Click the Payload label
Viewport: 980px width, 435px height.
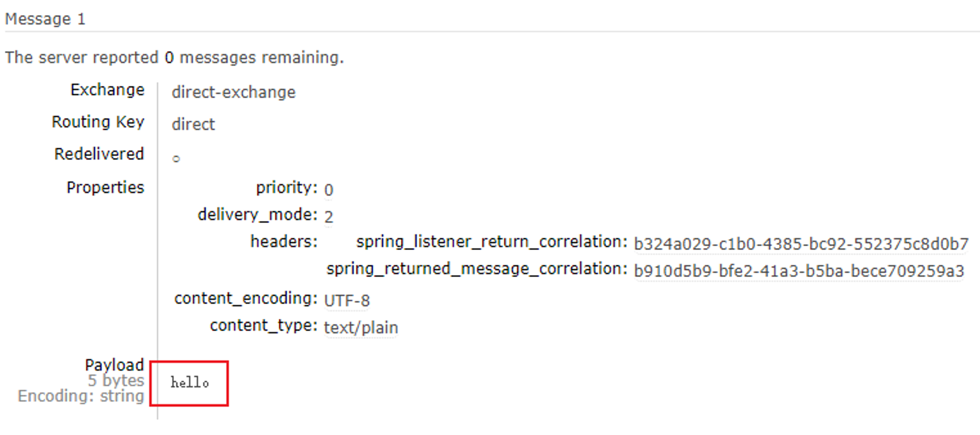click(x=114, y=364)
